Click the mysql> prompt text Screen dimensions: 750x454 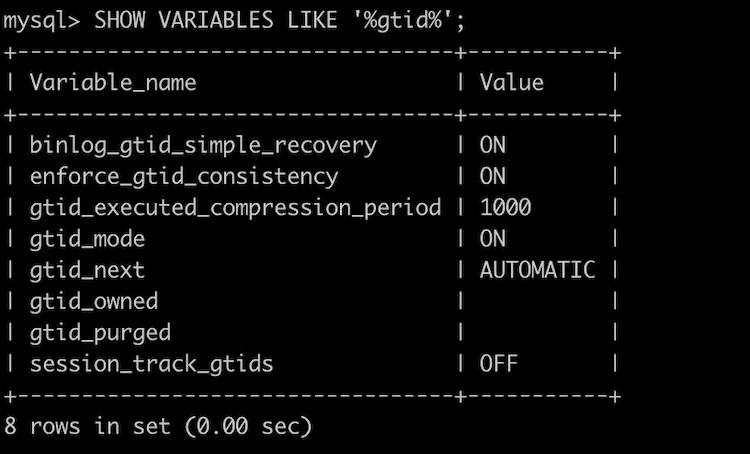(43, 21)
